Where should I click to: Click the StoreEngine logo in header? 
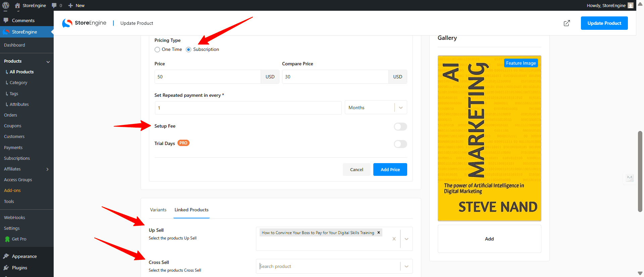84,23
